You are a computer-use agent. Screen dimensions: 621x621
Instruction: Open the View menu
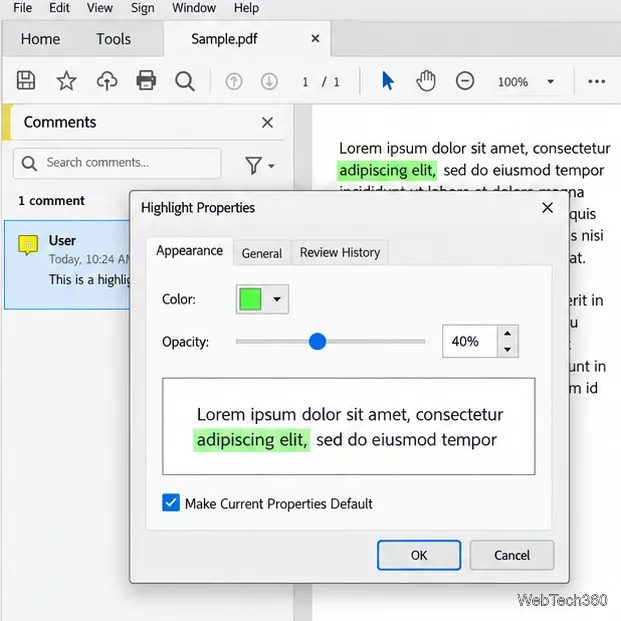(99, 8)
